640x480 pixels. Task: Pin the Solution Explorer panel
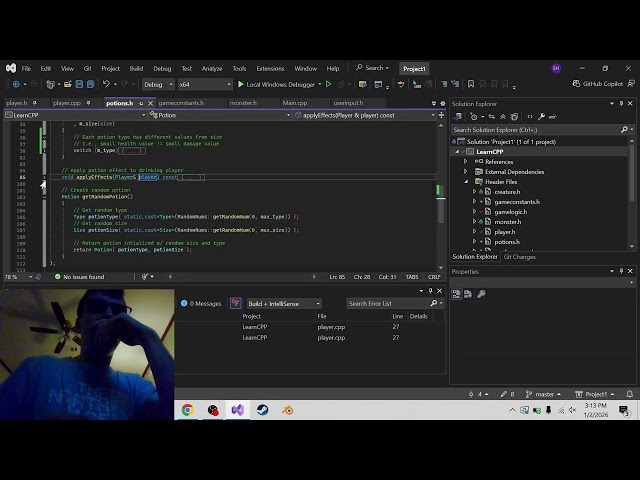click(621, 104)
